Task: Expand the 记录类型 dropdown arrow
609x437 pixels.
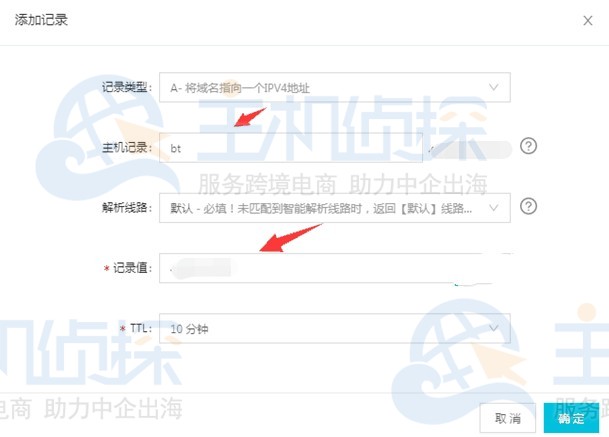Action: [493, 87]
